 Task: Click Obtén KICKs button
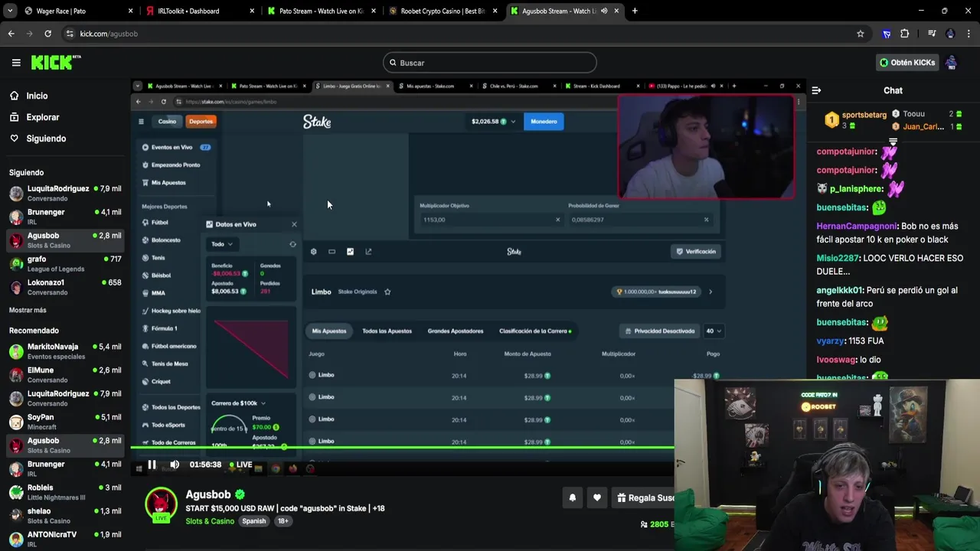[907, 63]
